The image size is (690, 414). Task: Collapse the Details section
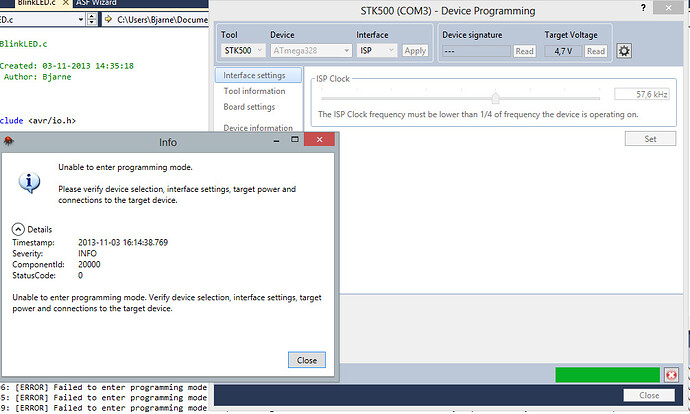click(x=18, y=229)
